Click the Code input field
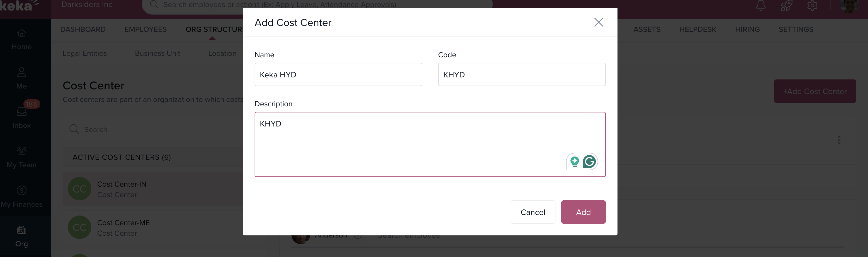The width and height of the screenshot is (868, 257). pos(521,75)
